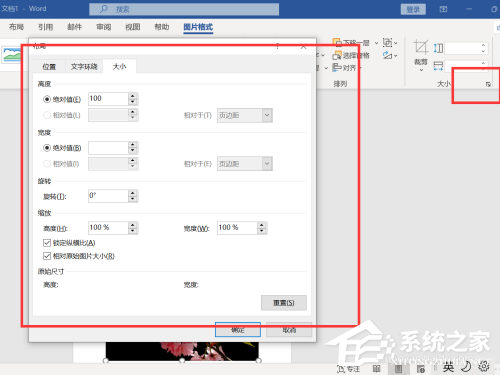
Task: Switch to Text Wrapping (文字环绕) tab
Action: click(x=84, y=67)
